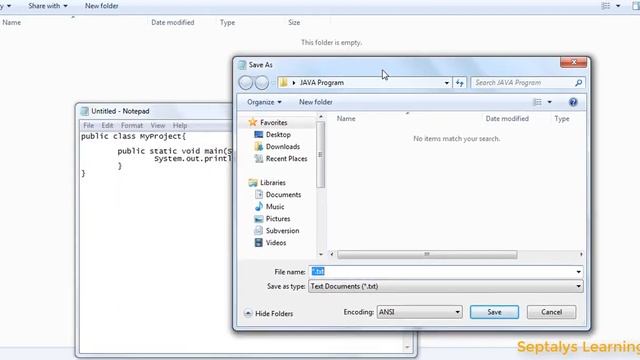Click New folder in Save As dialog

(x=316, y=102)
